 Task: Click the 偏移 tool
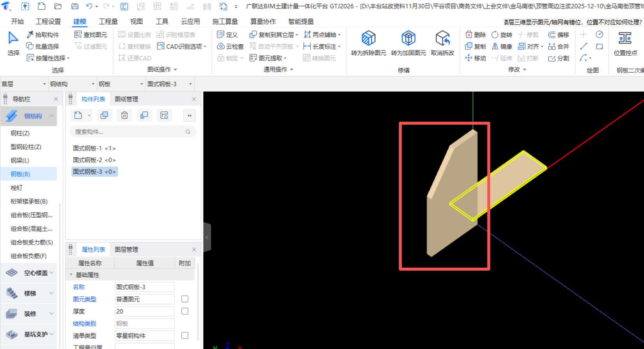point(558,35)
